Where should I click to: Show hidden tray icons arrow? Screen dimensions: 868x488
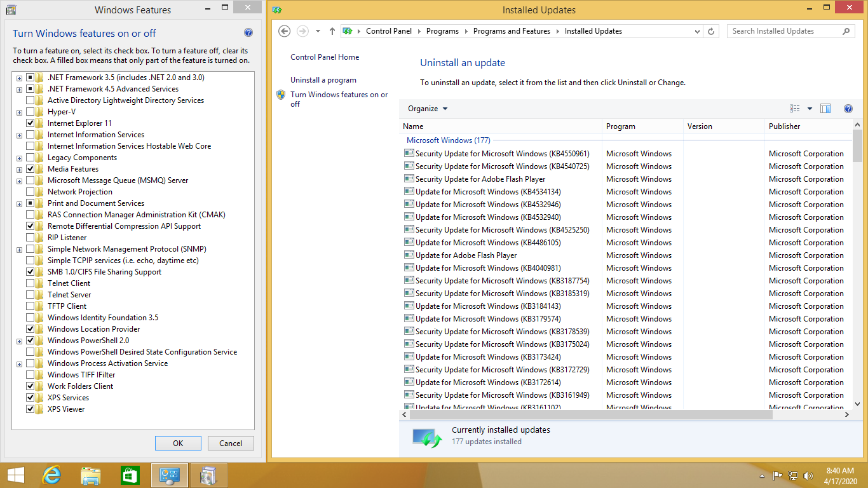tap(762, 475)
